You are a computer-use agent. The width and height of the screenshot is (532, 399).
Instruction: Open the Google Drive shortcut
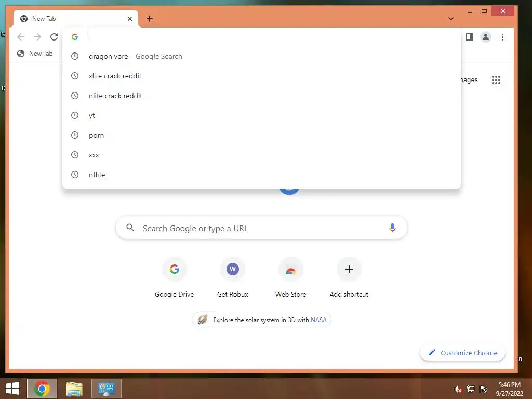[x=175, y=278]
